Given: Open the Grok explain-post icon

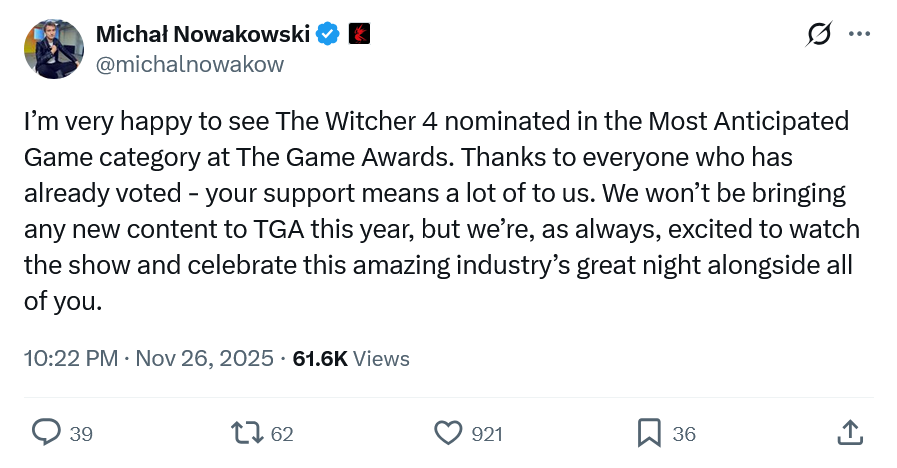Looking at the screenshot, I should tap(818, 35).
